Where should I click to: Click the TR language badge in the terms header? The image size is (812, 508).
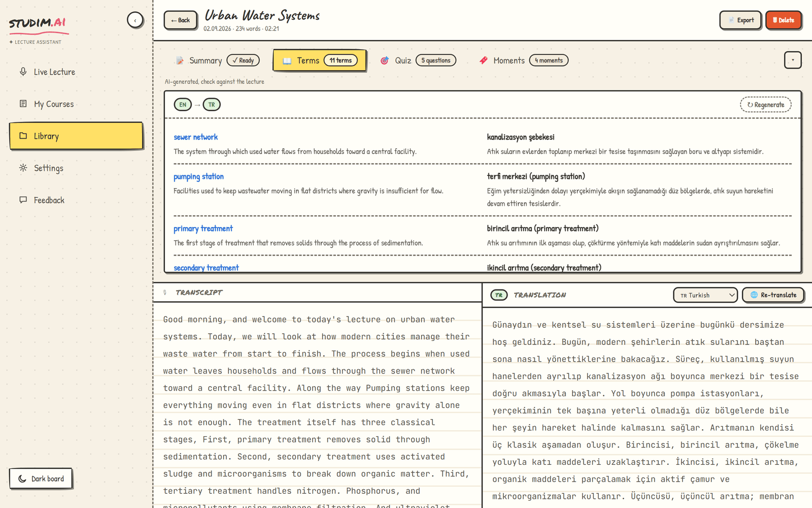[212, 105]
